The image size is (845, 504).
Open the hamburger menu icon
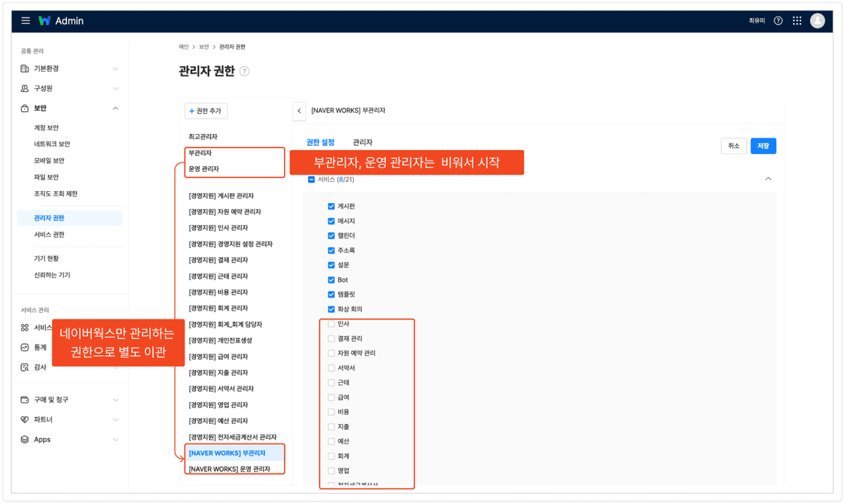coord(26,21)
